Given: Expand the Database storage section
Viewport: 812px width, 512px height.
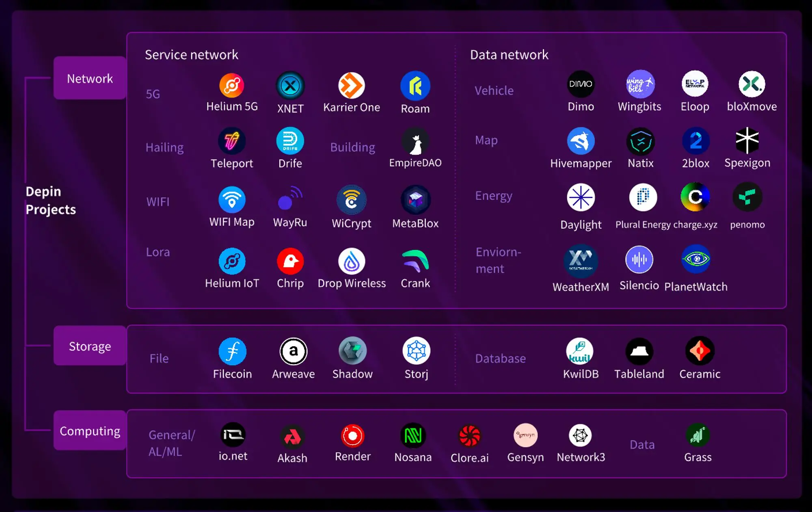Looking at the screenshot, I should point(500,358).
